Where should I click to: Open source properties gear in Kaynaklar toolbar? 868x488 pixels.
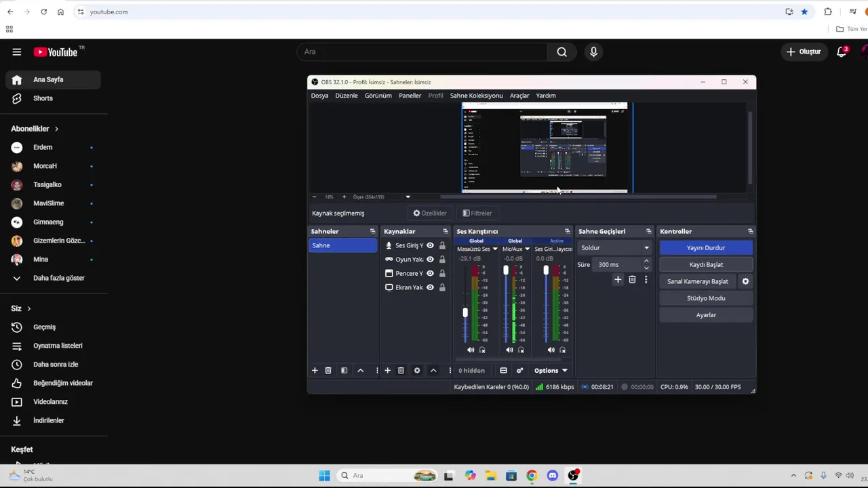(417, 370)
